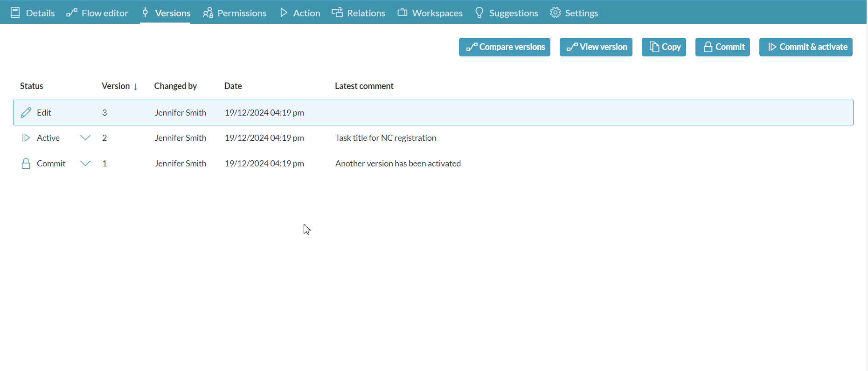Expand the Active version 2 chevron
Screen dimensions: 868x371
[85, 138]
